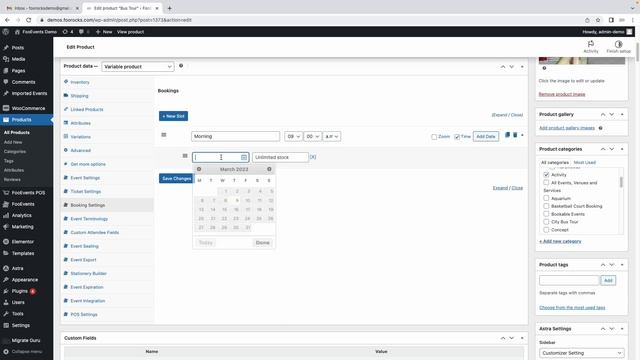The height and width of the screenshot is (360, 640).
Task: Click the date row drag handle icon
Action: (x=185, y=156)
